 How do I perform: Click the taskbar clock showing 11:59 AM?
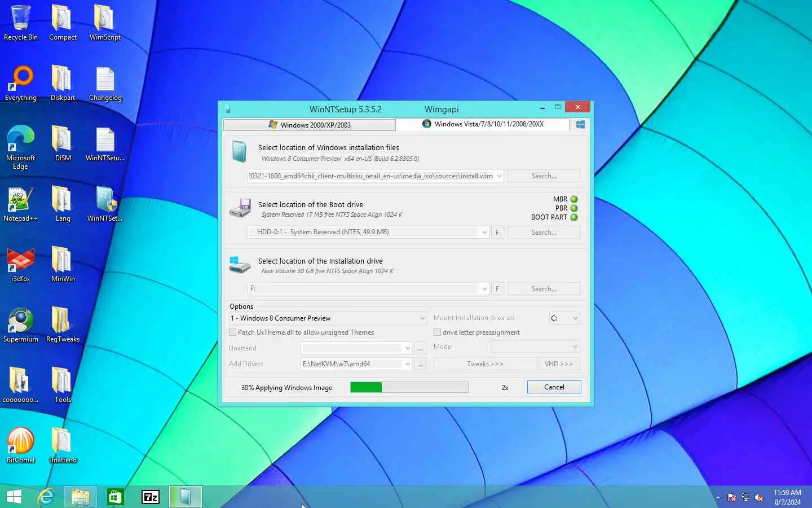click(x=787, y=497)
